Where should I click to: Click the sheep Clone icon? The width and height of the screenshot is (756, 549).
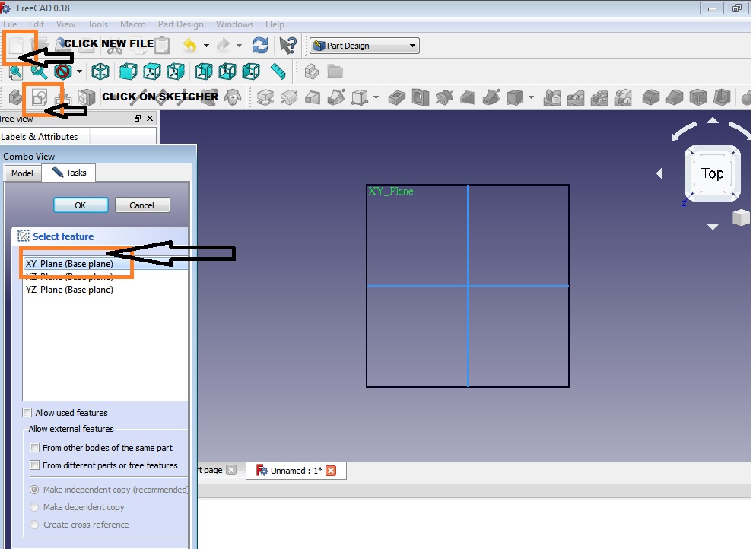pos(233,98)
